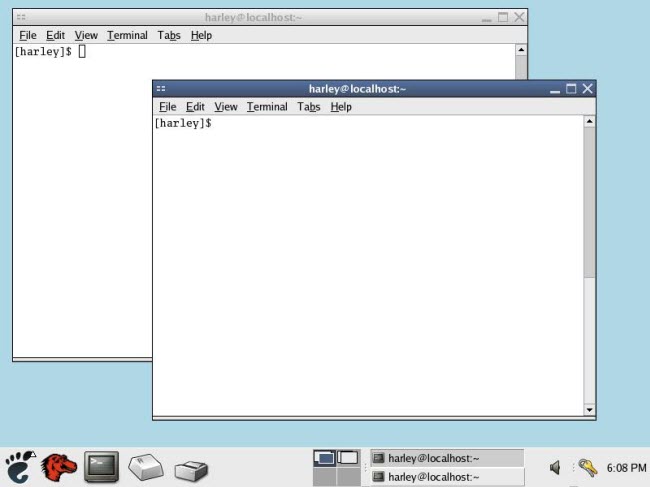This screenshot has width=650, height=487.
Task: Open Edit menu in background terminal
Action: [x=55, y=36]
